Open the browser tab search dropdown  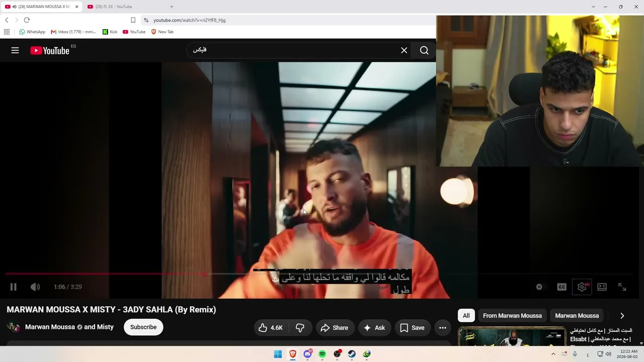tap(593, 7)
